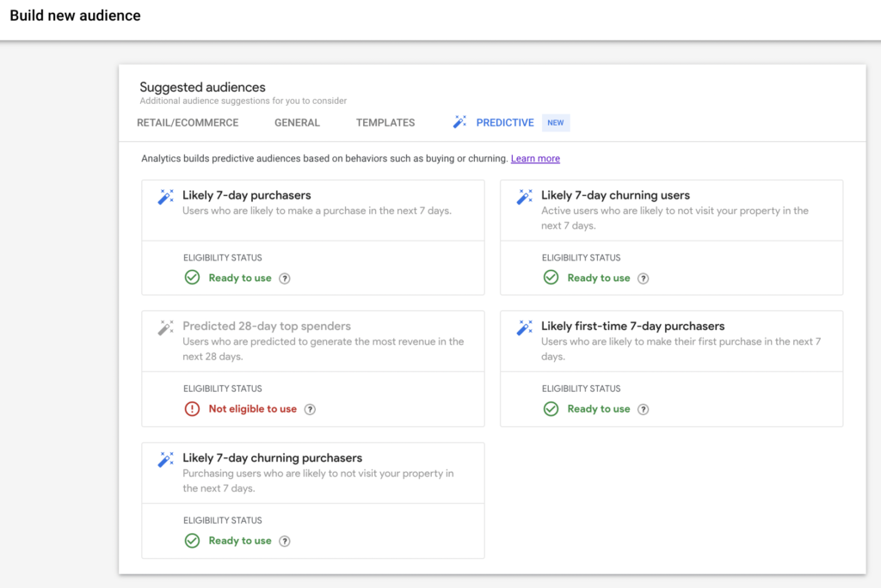
Task: Choose the Likely 7-day churning users audience title
Action: [x=615, y=195]
